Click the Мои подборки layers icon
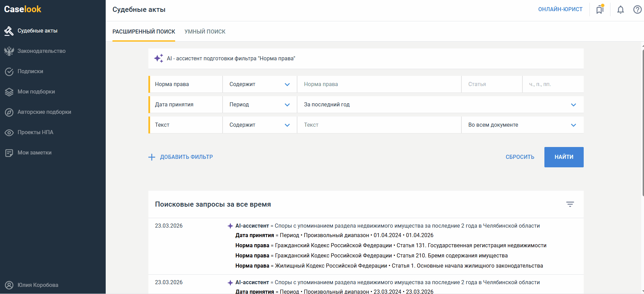The width and height of the screenshot is (644, 294). click(9, 92)
